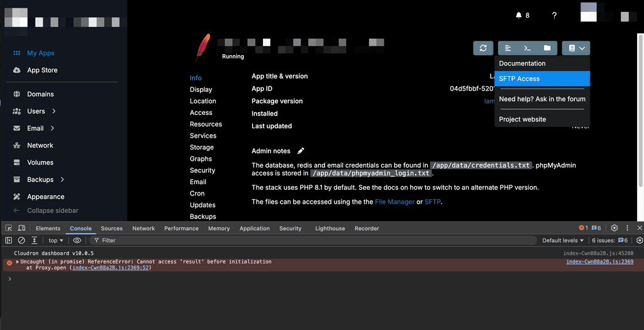The image size is (644, 330).
Task: Switch to the Elements DevTools tab
Action: click(48, 228)
